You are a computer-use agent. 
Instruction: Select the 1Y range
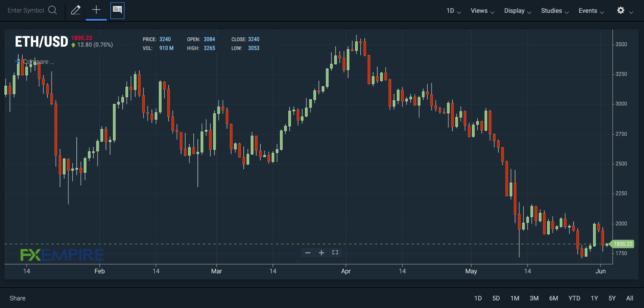coord(594,298)
